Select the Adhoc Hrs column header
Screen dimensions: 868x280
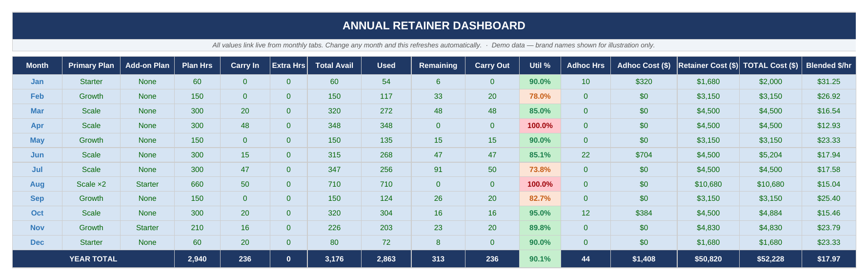click(x=585, y=65)
